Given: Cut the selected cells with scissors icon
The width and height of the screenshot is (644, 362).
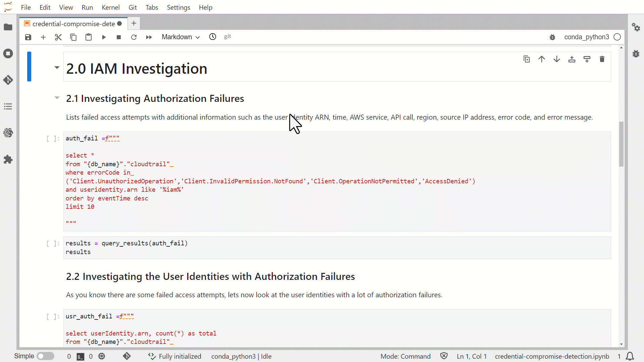Looking at the screenshot, I should point(58,37).
